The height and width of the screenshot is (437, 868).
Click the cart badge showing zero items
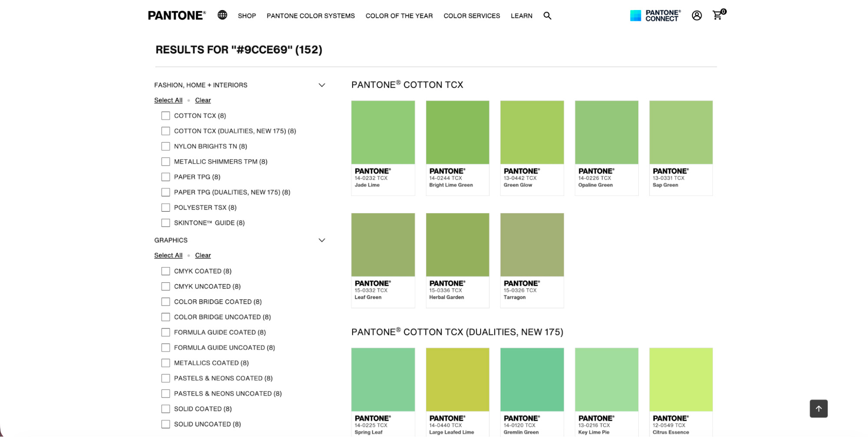723,12
